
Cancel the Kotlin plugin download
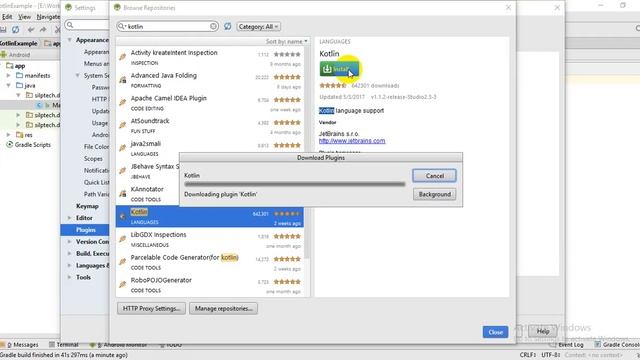coord(434,176)
